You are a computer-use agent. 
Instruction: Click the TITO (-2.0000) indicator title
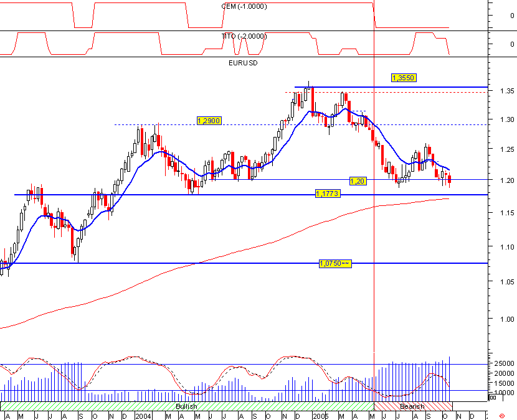coord(244,36)
